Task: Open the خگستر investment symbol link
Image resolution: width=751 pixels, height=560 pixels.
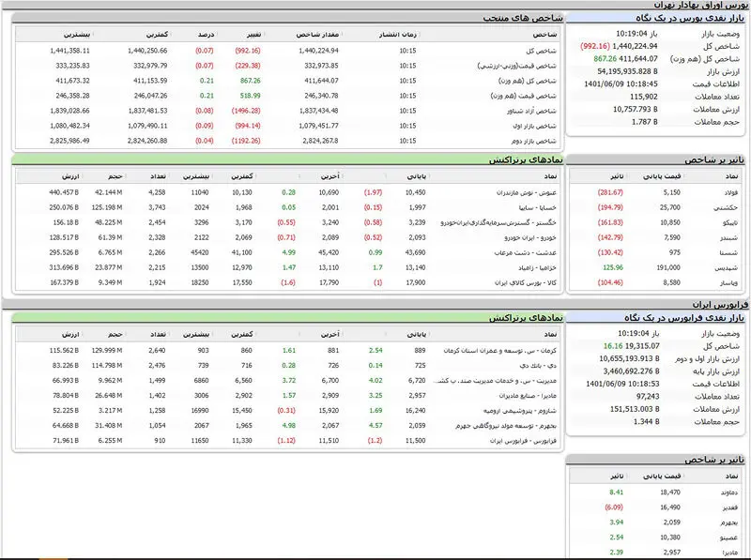Action: pyautogui.click(x=498, y=222)
